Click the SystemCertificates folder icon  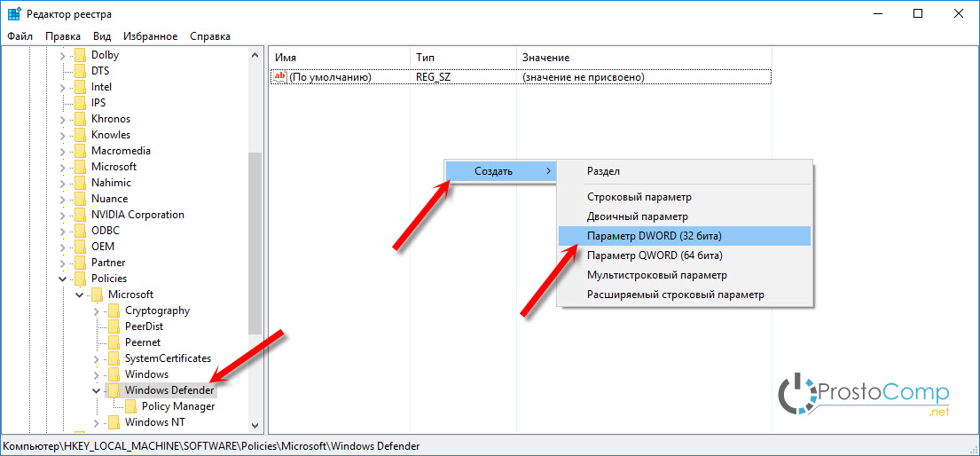point(114,358)
